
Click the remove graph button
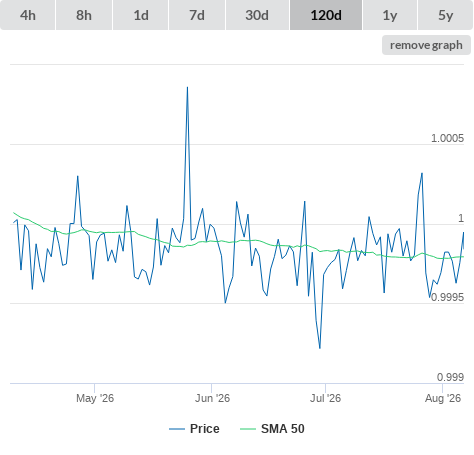(x=426, y=45)
